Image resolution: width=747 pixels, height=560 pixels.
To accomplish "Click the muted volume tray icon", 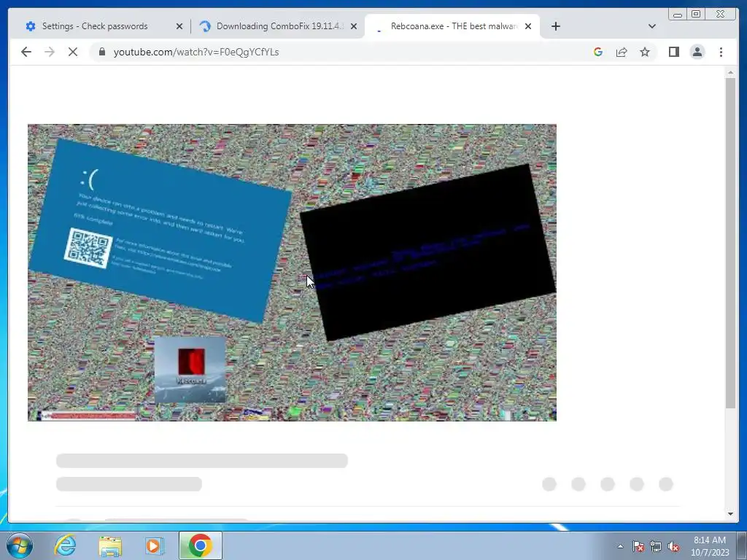I will pos(673,546).
